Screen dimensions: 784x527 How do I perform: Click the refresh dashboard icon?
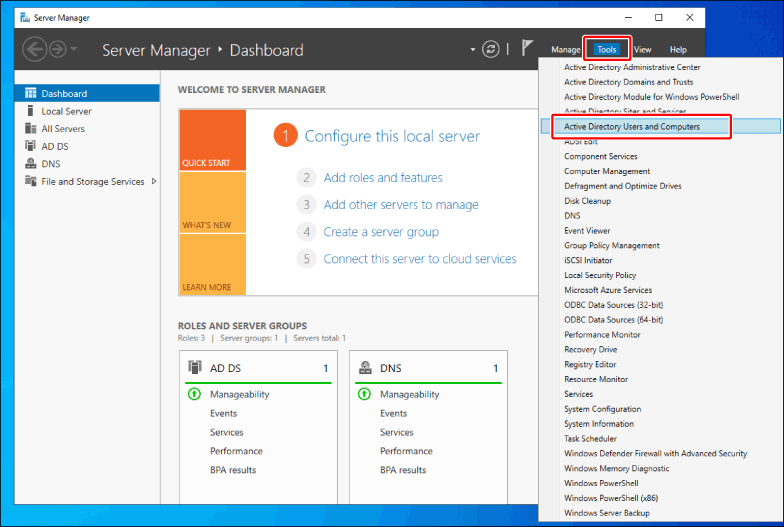(x=490, y=49)
